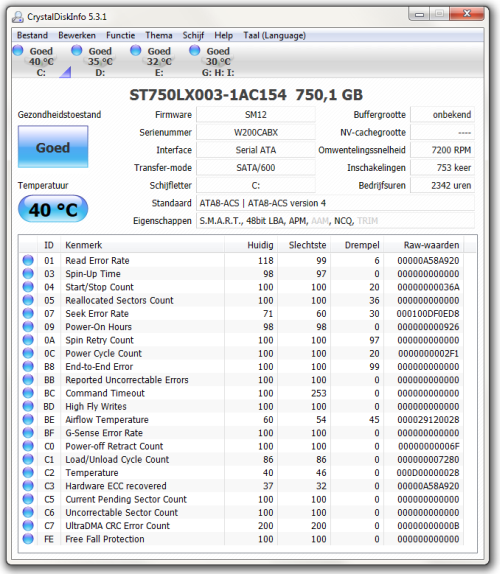Click status orb of Free Fall Protection row
The width and height of the screenshot is (500, 574).
pyautogui.click(x=28, y=539)
